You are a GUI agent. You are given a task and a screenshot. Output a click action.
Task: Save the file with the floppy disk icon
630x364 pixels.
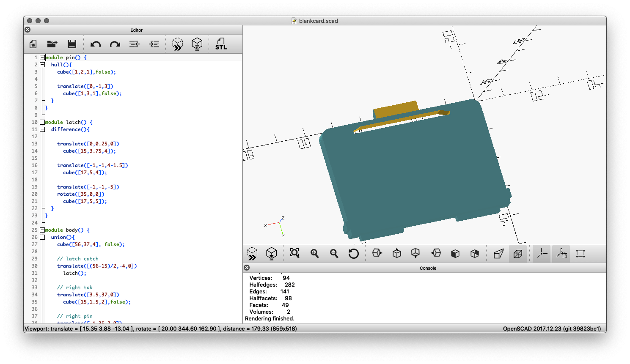coord(72,44)
